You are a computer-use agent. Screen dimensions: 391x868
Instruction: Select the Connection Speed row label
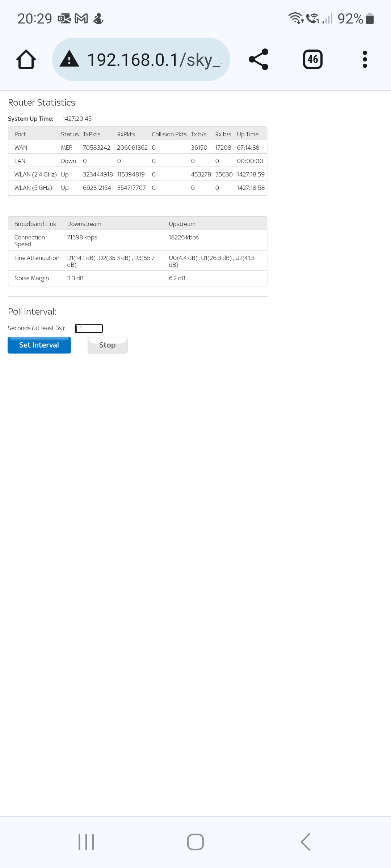(x=30, y=241)
